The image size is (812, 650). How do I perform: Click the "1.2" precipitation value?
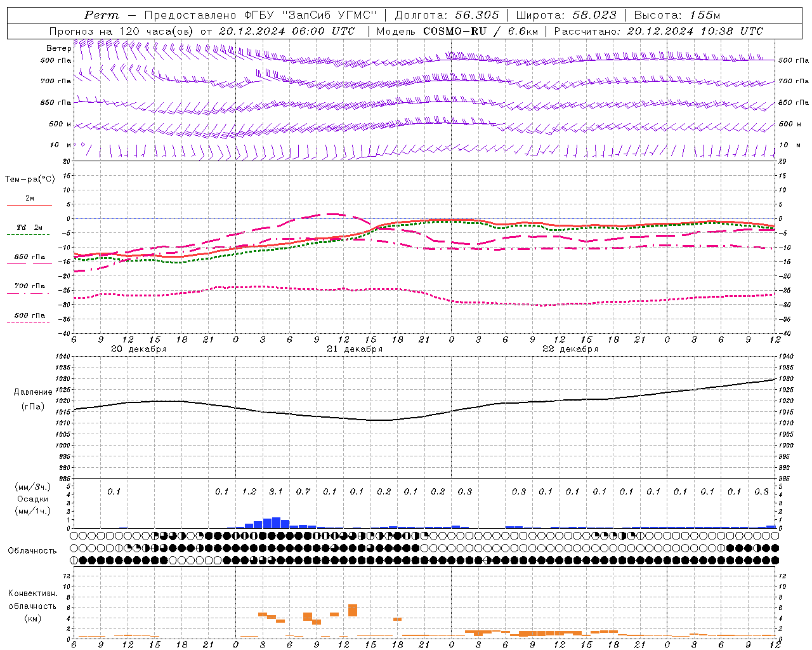click(x=249, y=491)
